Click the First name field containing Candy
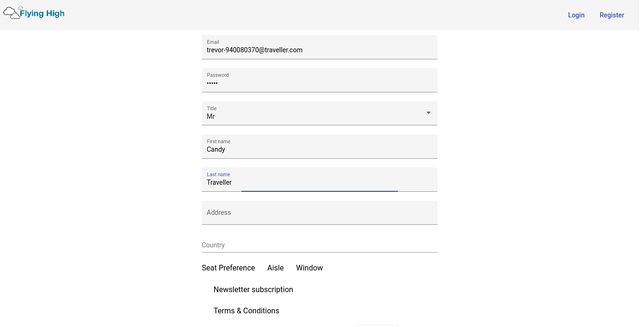The width and height of the screenshot is (644, 327). click(319, 149)
